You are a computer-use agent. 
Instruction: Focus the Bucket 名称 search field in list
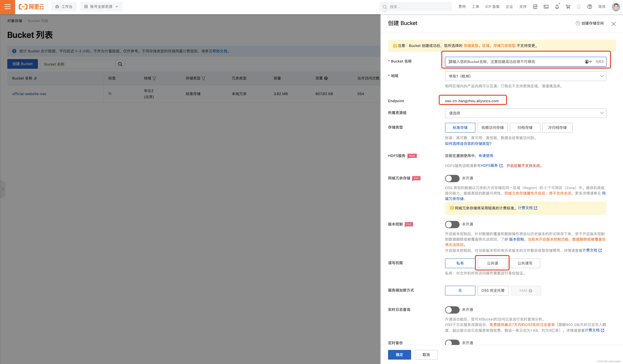[x=78, y=64]
